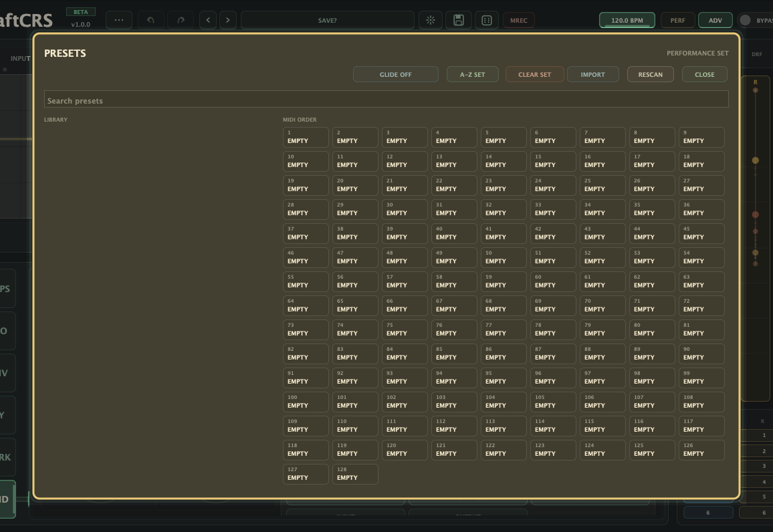Toggle GLIDE OFF button

pyautogui.click(x=395, y=74)
